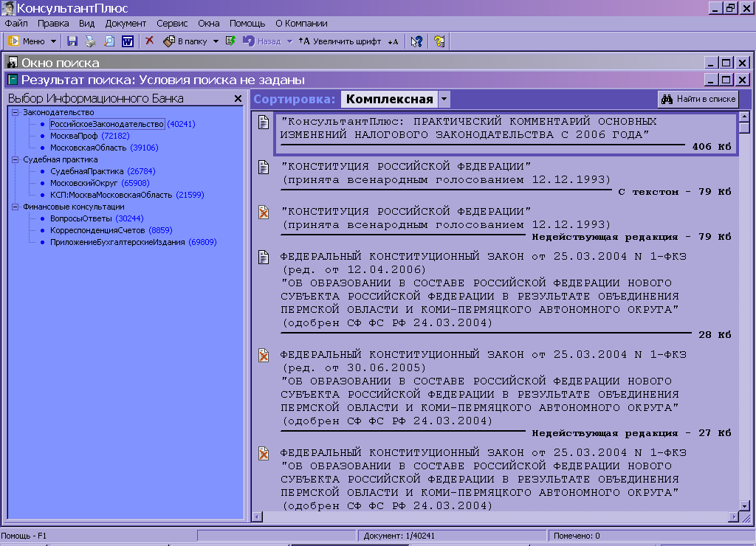The height and width of the screenshot is (546, 756).
Task: Click the decrease font size icon
Action: coord(393,41)
